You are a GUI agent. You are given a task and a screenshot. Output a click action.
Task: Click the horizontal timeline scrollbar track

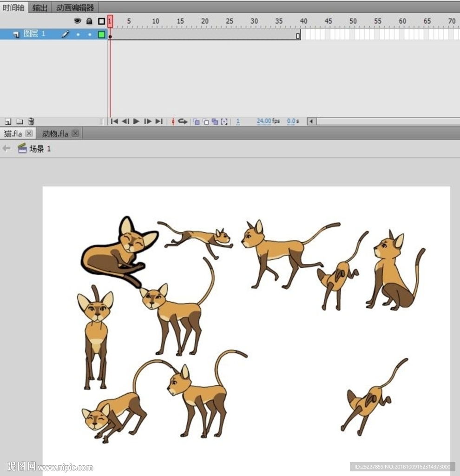(388, 121)
